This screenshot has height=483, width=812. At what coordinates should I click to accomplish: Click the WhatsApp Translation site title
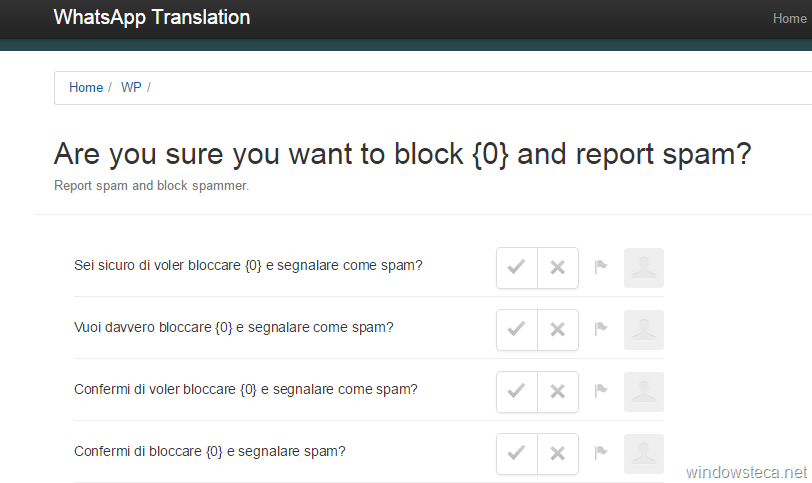pos(152,18)
